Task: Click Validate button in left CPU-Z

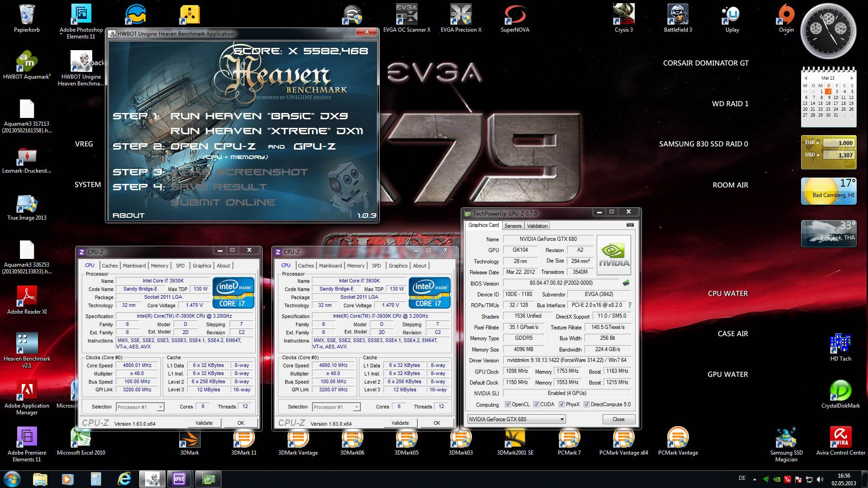Action: point(204,423)
